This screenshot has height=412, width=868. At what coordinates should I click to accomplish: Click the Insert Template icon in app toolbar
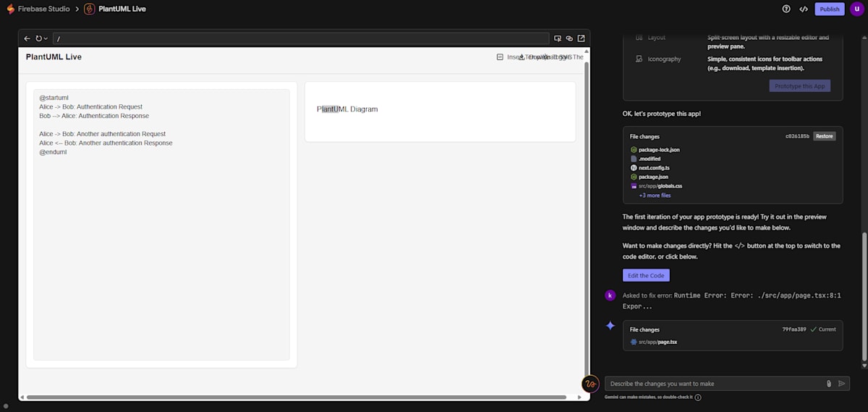[500, 56]
